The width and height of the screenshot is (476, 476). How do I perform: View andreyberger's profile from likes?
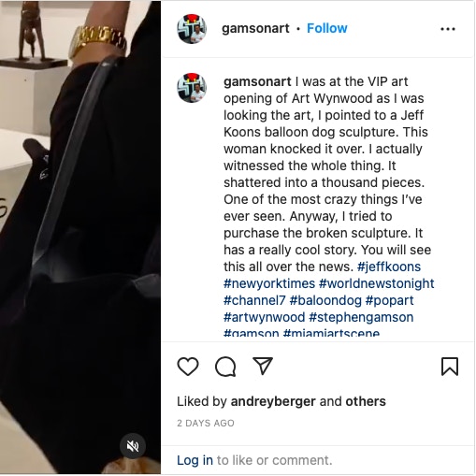point(273,401)
